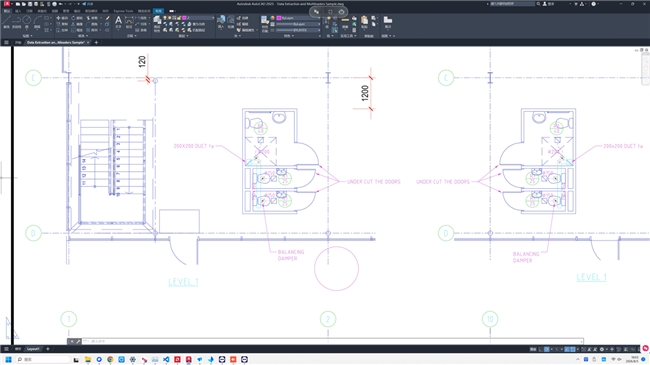650x365 pixels.
Task: Switch to the Express Tools ribbon tab
Action: click(x=123, y=11)
